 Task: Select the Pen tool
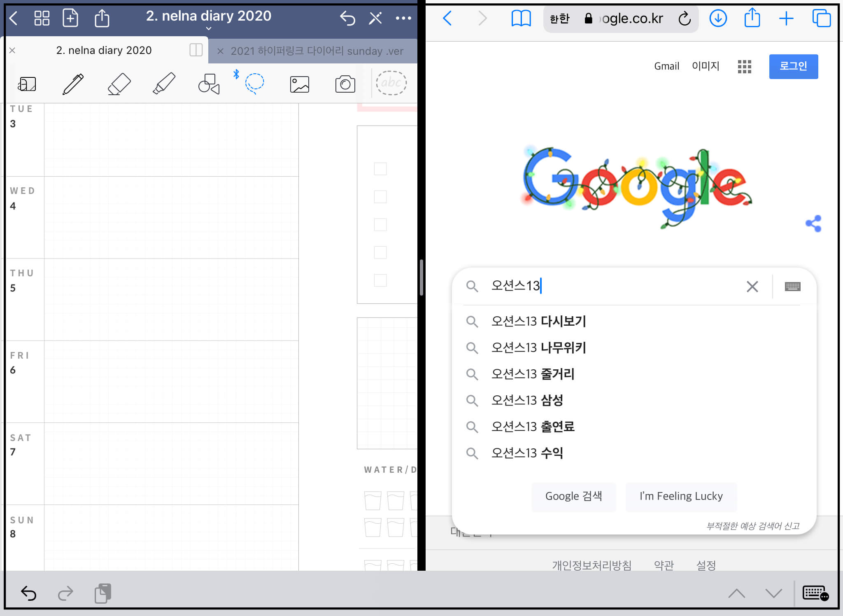coord(73,84)
